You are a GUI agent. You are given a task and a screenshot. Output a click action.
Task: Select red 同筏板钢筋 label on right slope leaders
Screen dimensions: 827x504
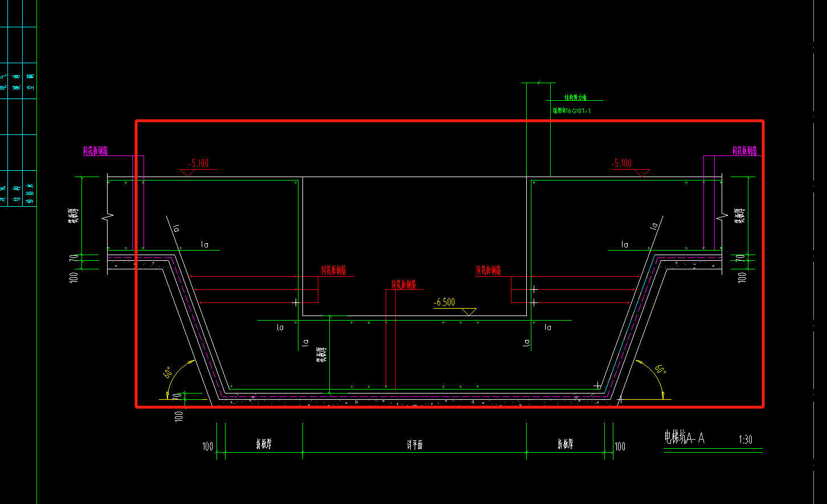point(489,271)
